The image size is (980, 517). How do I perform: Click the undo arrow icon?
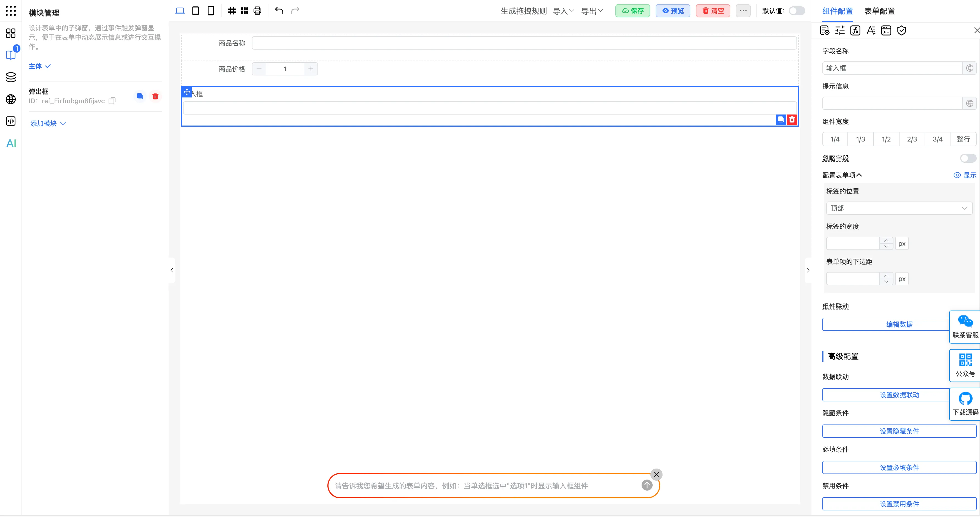279,11
